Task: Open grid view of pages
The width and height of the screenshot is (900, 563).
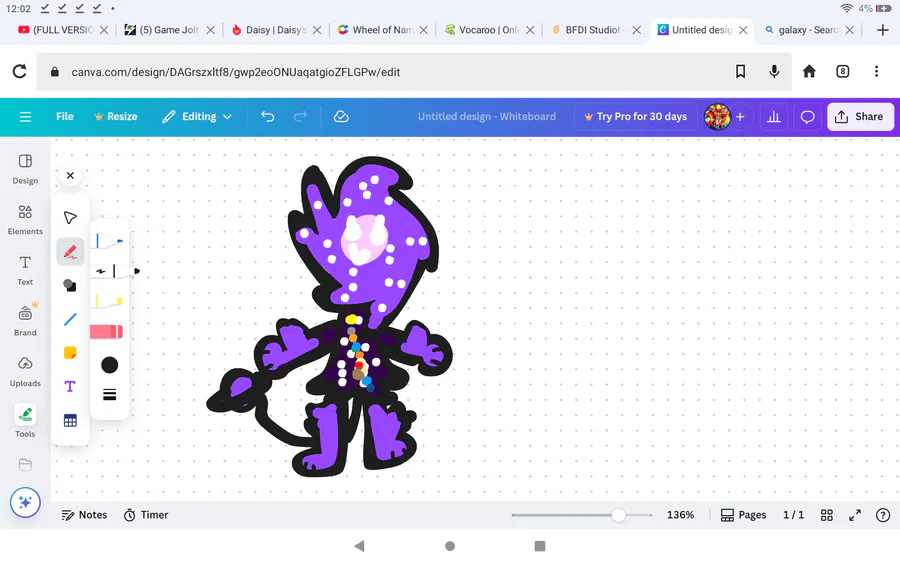Action: coord(827,515)
